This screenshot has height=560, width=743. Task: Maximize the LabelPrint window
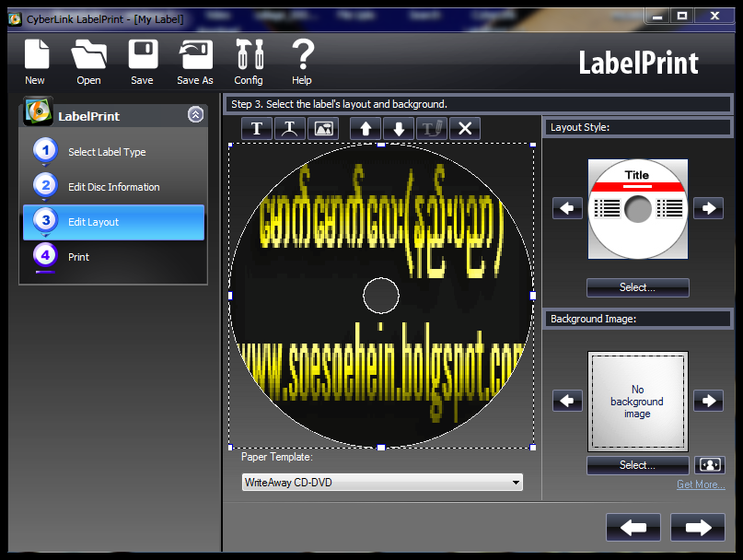682,17
